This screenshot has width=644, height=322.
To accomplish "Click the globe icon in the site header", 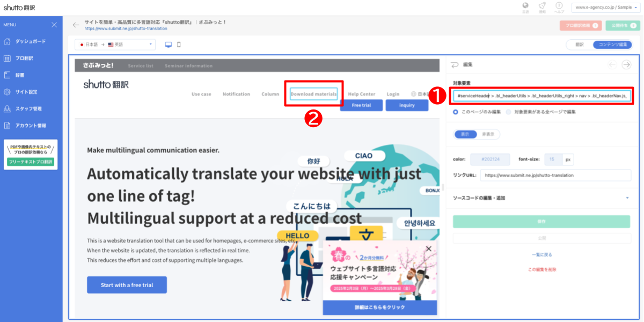I will (x=414, y=94).
